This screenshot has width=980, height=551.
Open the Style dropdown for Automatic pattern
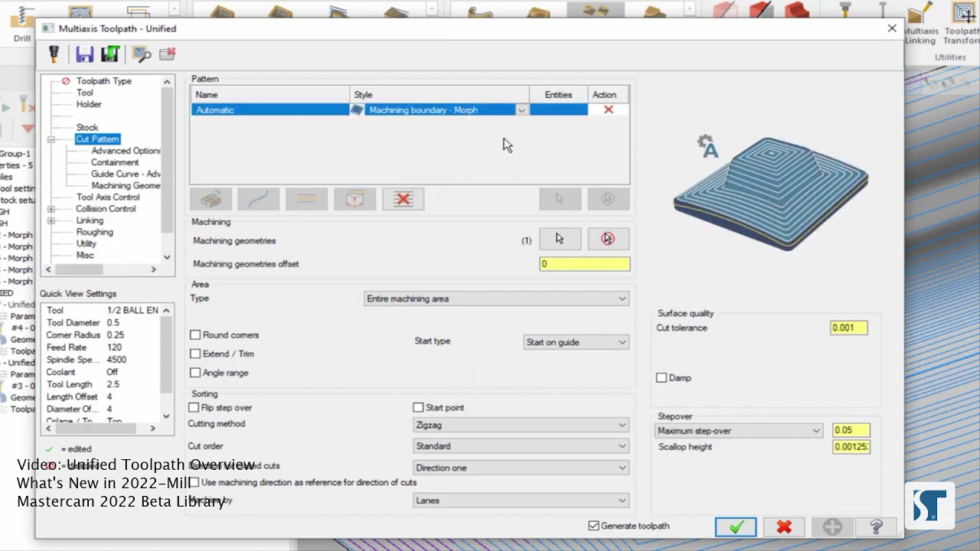pyautogui.click(x=521, y=110)
